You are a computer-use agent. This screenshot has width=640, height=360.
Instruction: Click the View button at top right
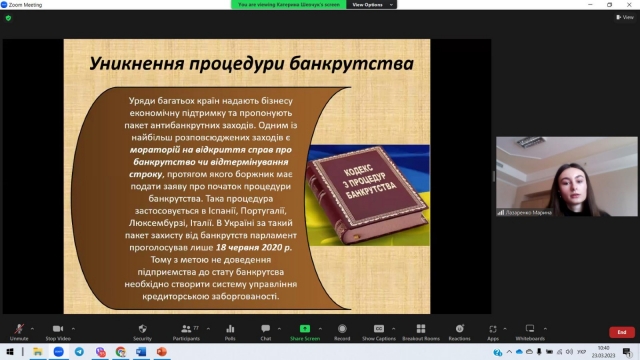[625, 17]
